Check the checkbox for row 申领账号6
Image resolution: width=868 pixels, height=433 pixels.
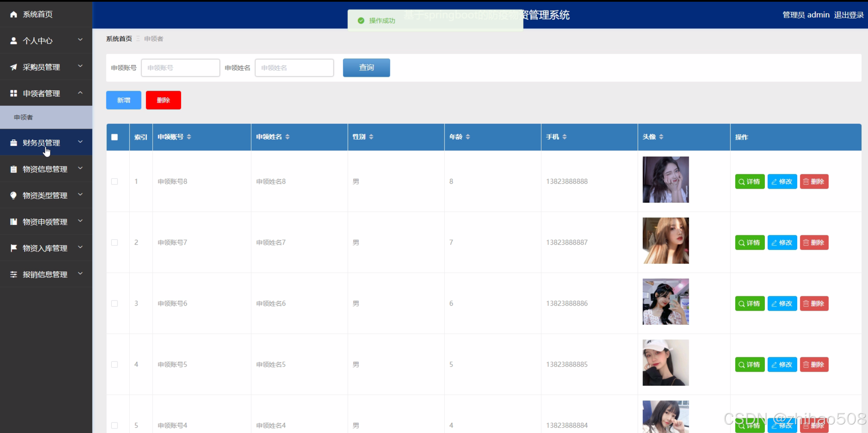(114, 303)
